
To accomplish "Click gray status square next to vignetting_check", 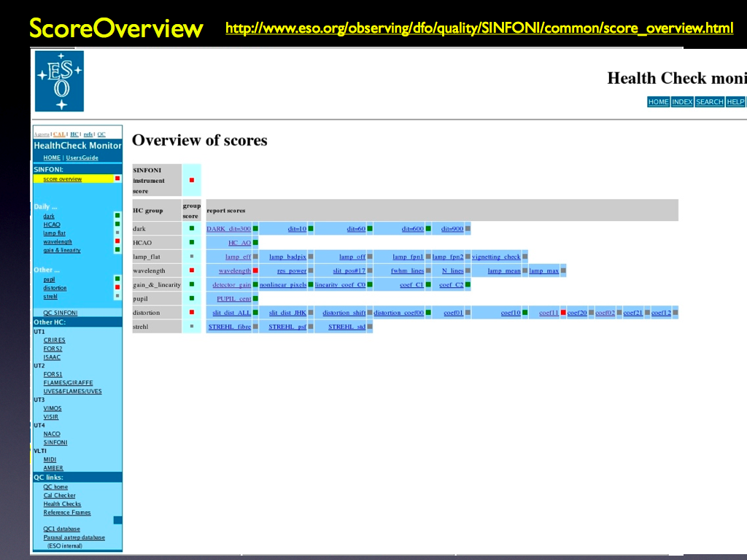I will (x=525, y=257).
